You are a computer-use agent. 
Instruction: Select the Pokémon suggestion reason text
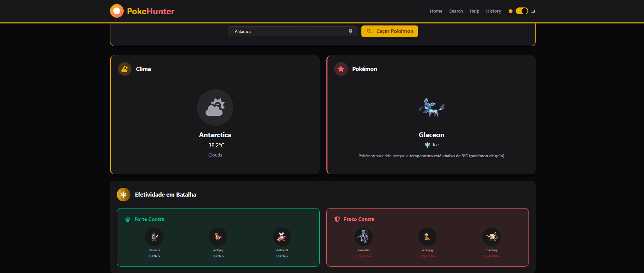[431, 156]
